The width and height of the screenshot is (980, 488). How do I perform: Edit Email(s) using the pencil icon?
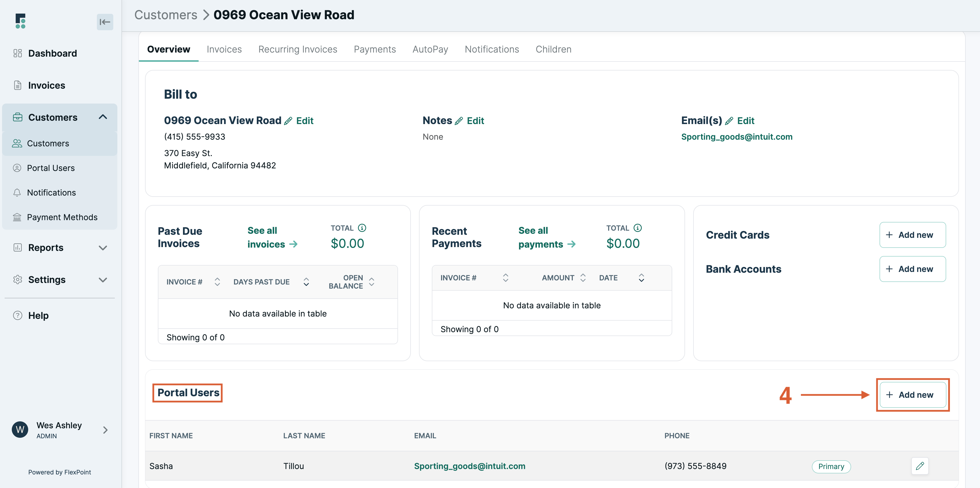tap(729, 120)
